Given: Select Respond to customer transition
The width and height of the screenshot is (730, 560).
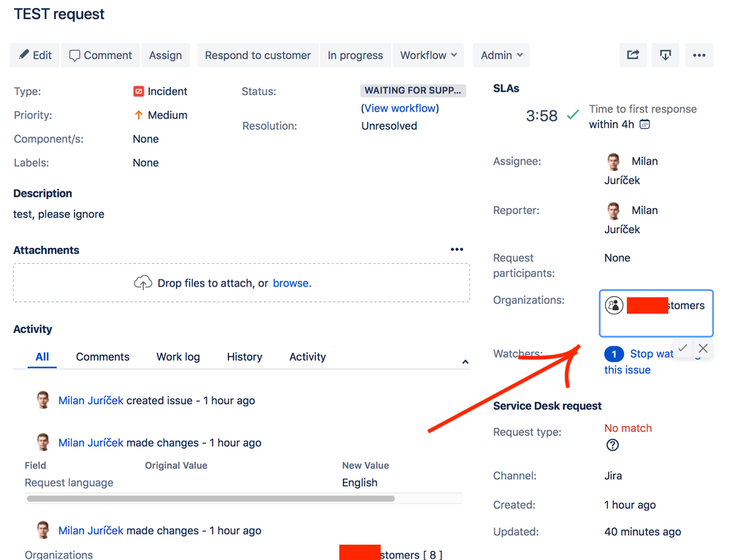Looking at the screenshot, I should click(258, 56).
